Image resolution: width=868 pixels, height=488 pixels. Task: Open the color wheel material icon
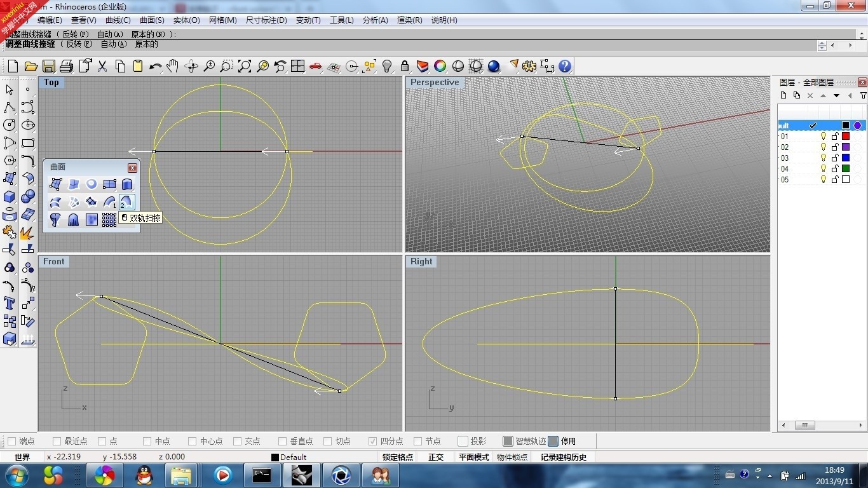[x=440, y=66]
